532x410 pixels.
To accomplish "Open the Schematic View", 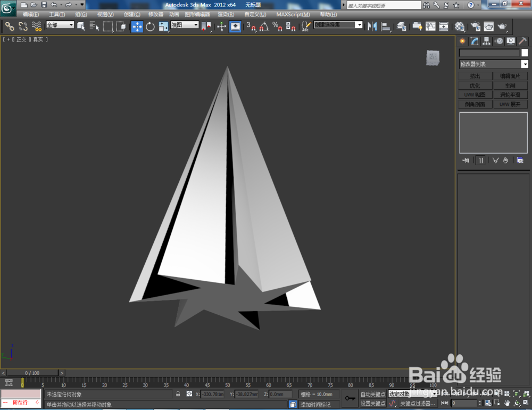I will click(444, 27).
